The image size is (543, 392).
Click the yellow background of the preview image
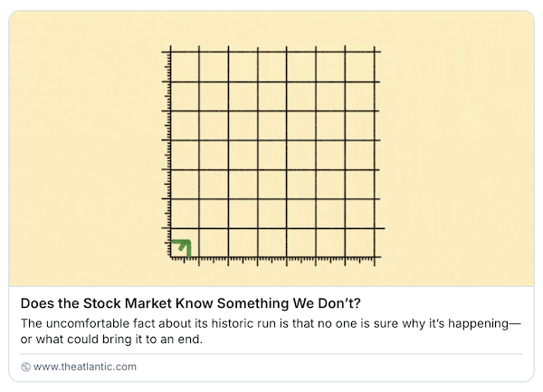[x=87, y=148]
